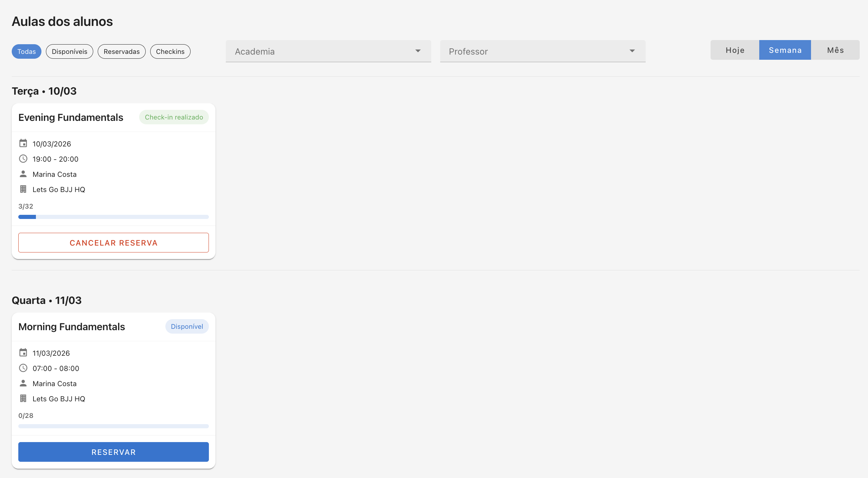This screenshot has width=868, height=478.
Task: Click the clock icon next to 07:00 - 08:00
Action: pyautogui.click(x=23, y=368)
